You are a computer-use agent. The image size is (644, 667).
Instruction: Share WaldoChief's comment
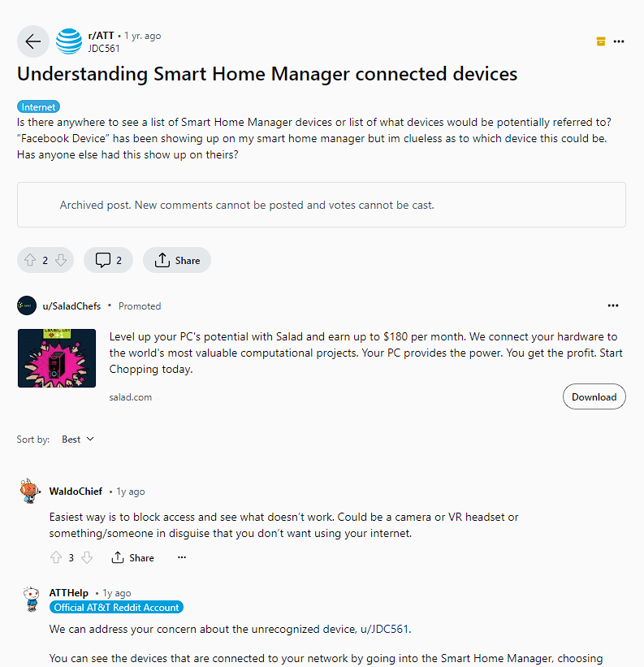point(132,557)
